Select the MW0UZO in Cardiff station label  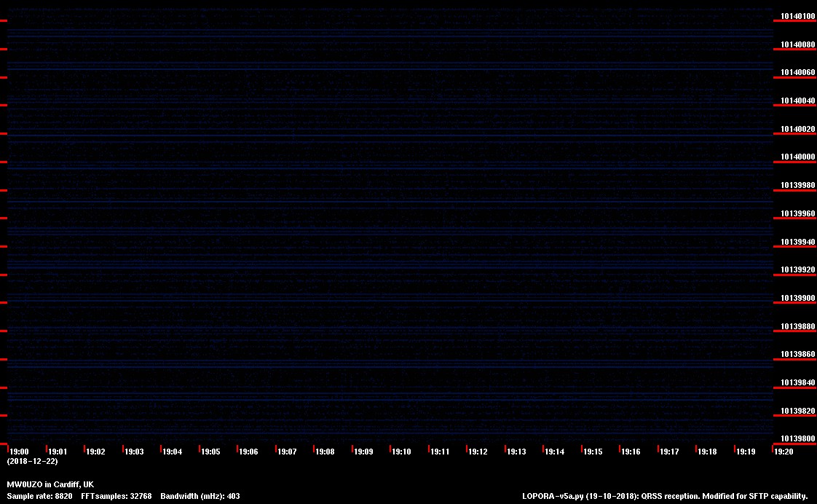pos(50,484)
